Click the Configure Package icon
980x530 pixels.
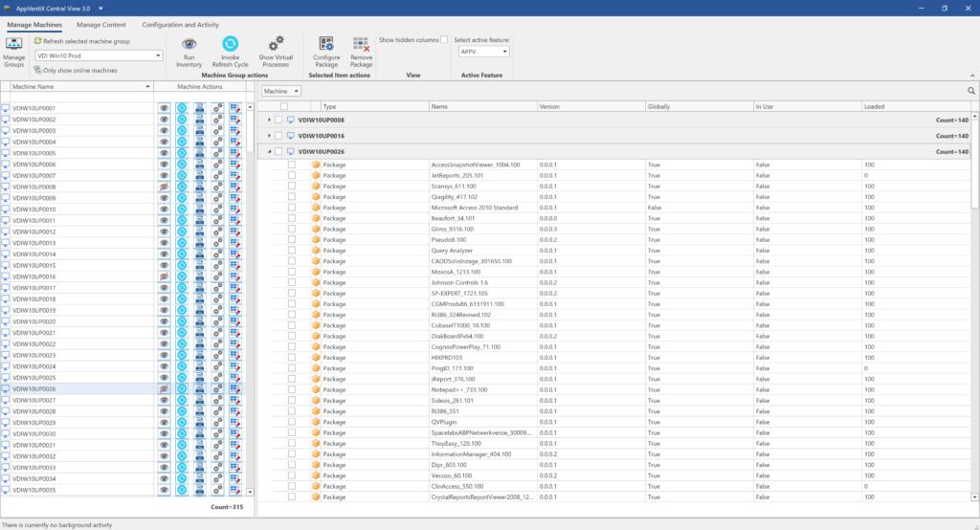coord(326,45)
